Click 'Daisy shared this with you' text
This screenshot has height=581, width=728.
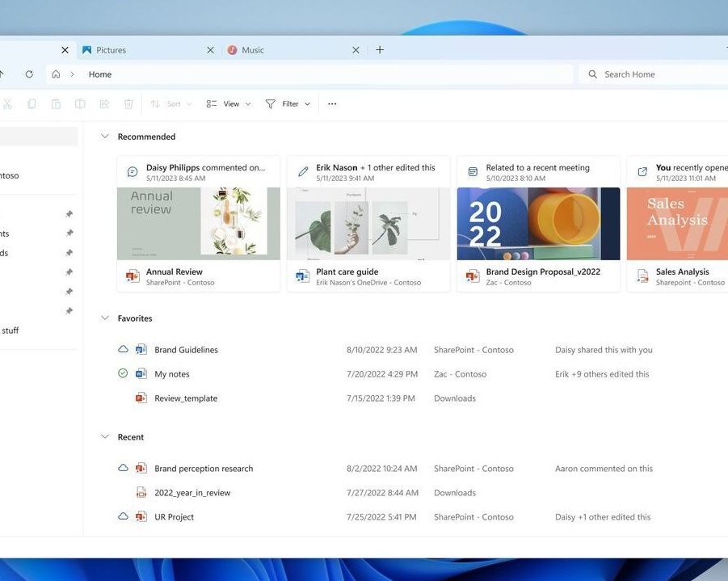(604, 350)
